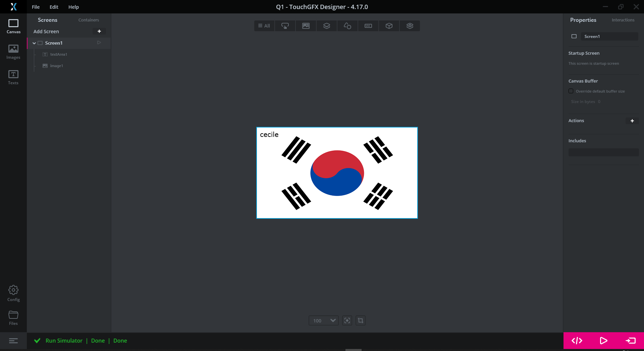Click the run on target icon

[x=631, y=341]
